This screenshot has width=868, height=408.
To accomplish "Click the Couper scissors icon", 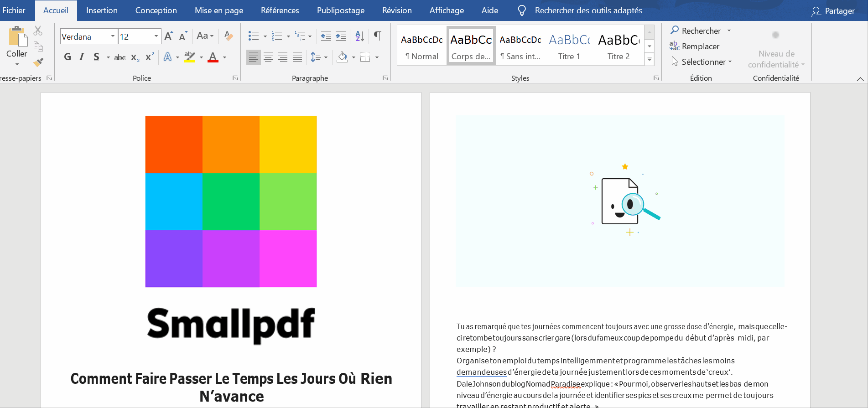I will click(x=38, y=31).
